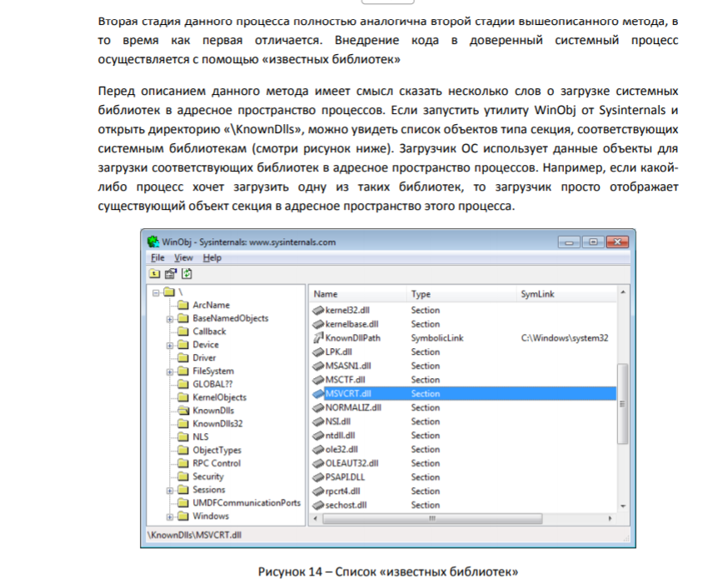Click the KnownDllPath symbolic link icon
This screenshot has height=588, width=728.
pos(318,337)
